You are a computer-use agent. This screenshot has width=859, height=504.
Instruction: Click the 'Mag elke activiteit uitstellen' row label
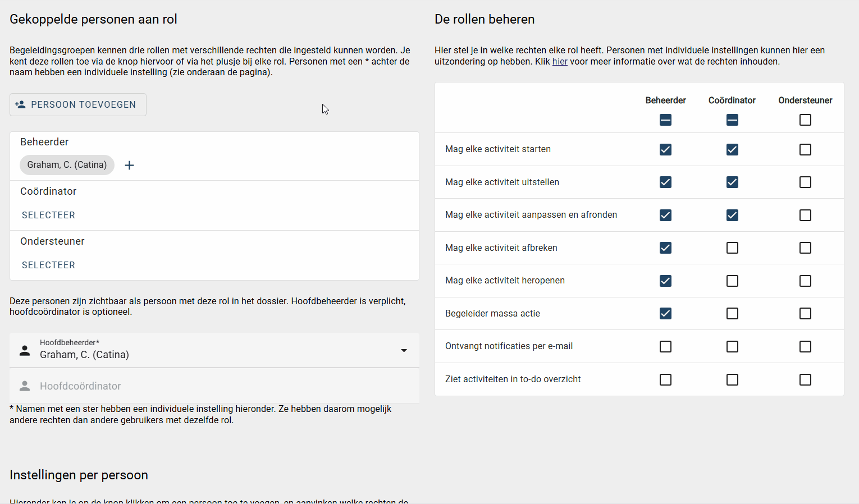[502, 182]
